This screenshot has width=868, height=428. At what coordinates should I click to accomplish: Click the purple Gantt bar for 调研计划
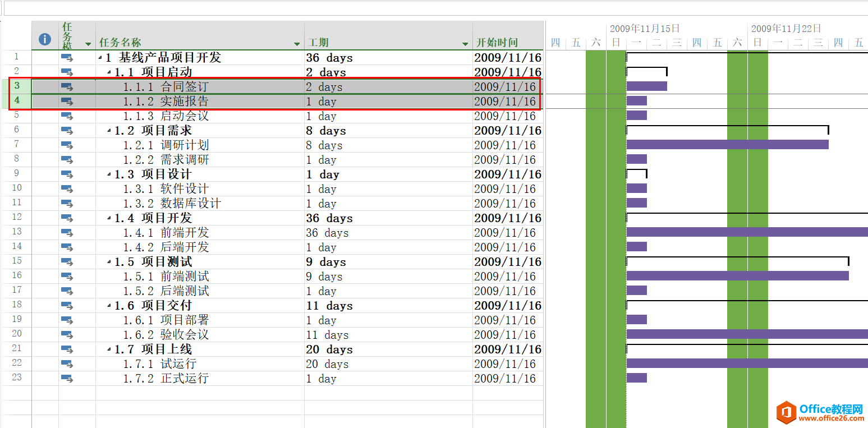pyautogui.click(x=727, y=144)
